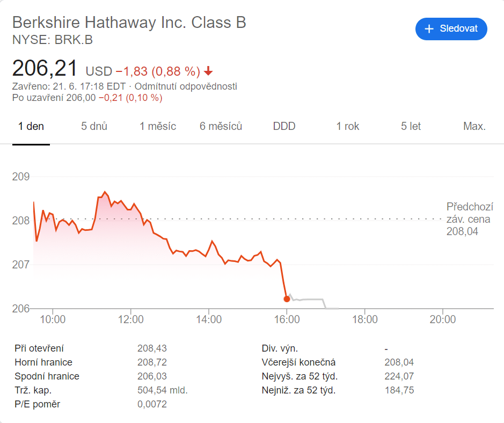Viewport: 504px width, 423px height.
Task: Switch to the 5 dnů tab
Action: (94, 127)
